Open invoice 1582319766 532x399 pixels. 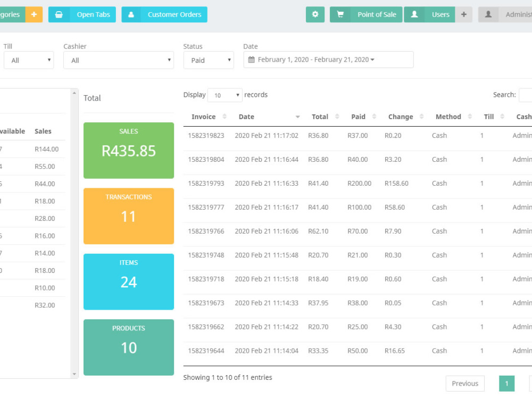tap(206, 231)
